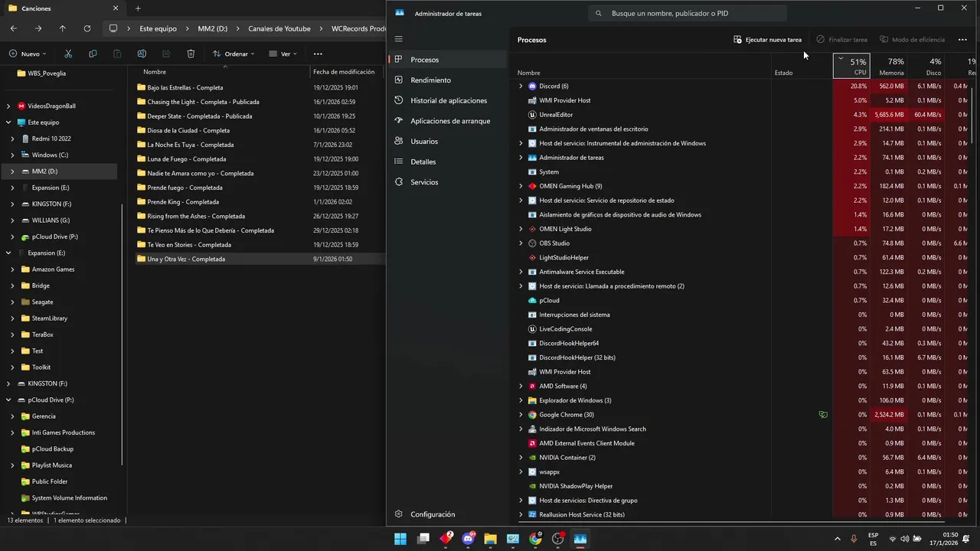Image resolution: width=980 pixels, height=551 pixels.
Task: Open Historial de aplicaciones page
Action: click(x=447, y=100)
